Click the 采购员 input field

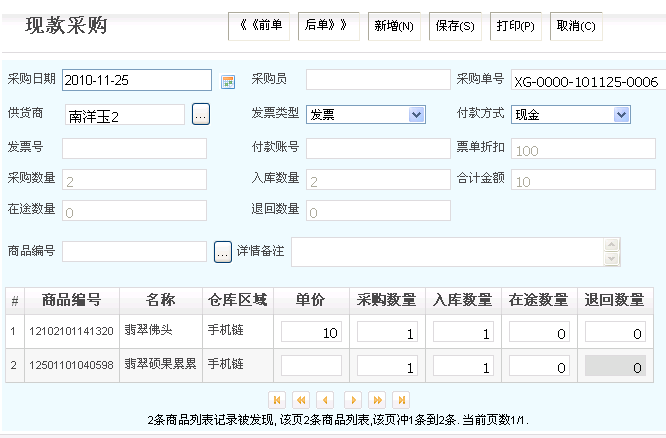[x=377, y=80]
